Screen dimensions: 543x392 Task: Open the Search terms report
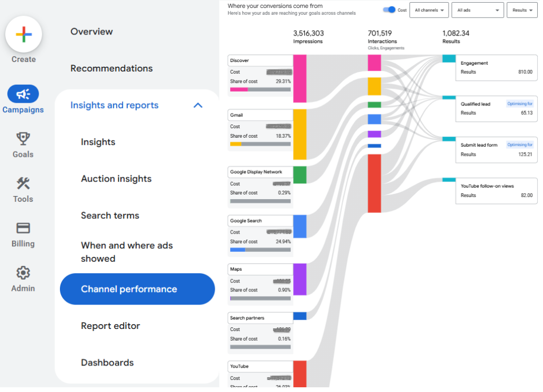[110, 216]
